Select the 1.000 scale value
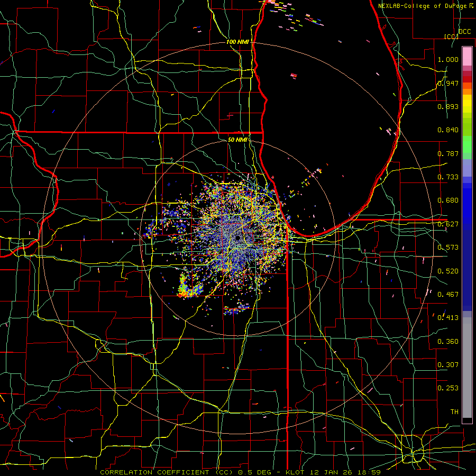476x476 pixels. click(x=448, y=59)
